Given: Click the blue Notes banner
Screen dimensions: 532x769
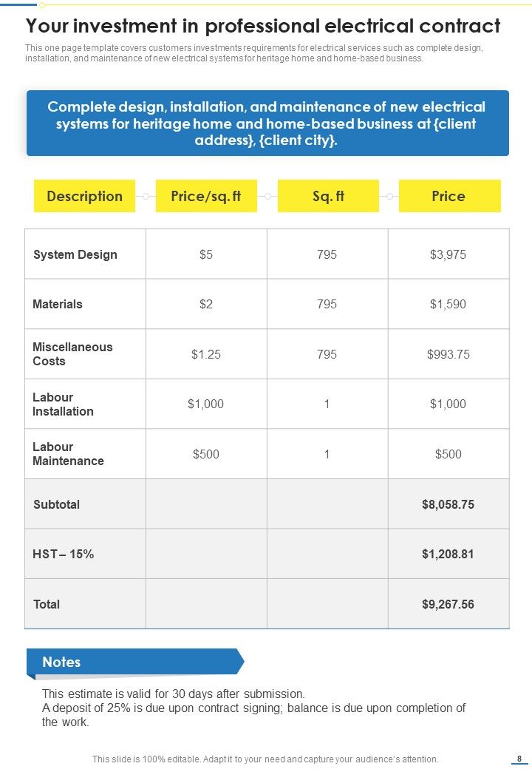Looking at the screenshot, I should click(x=135, y=662).
